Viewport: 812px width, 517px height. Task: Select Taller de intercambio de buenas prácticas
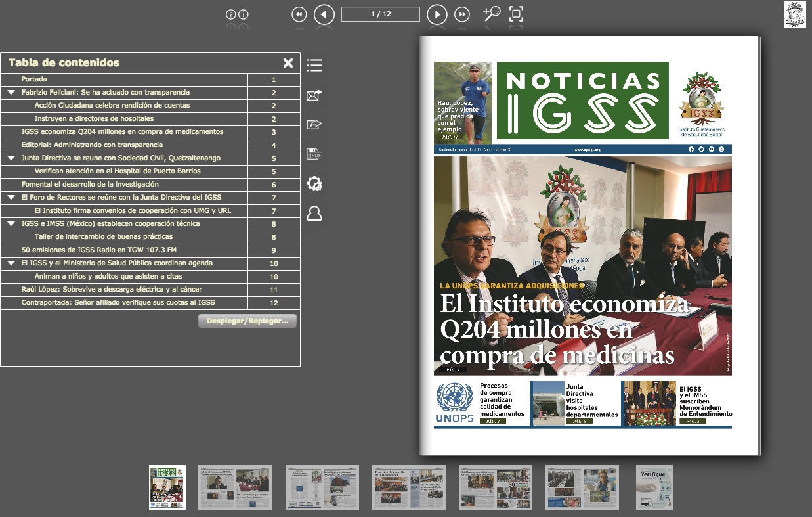104,237
